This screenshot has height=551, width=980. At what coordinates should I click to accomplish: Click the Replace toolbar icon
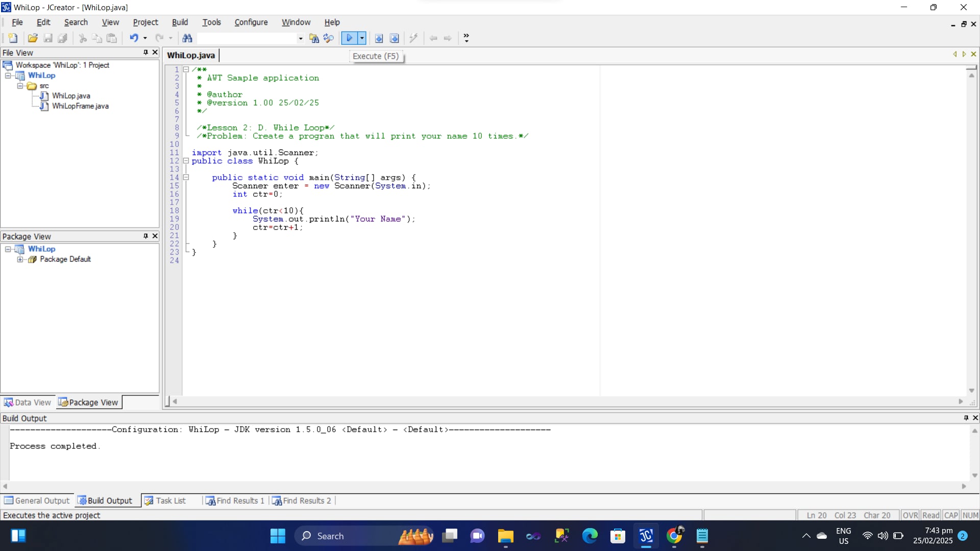[329, 38]
